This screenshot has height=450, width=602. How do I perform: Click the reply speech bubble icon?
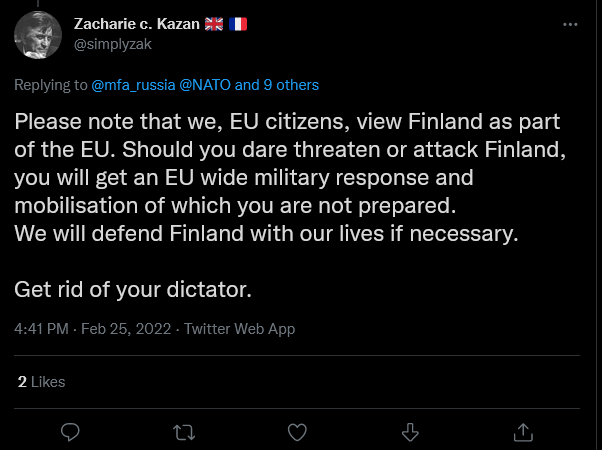pos(70,432)
